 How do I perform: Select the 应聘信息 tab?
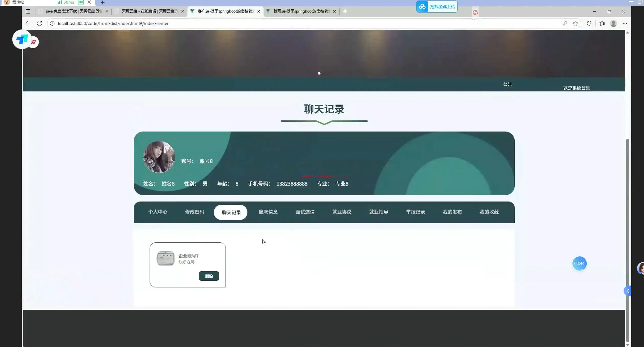pos(268,212)
